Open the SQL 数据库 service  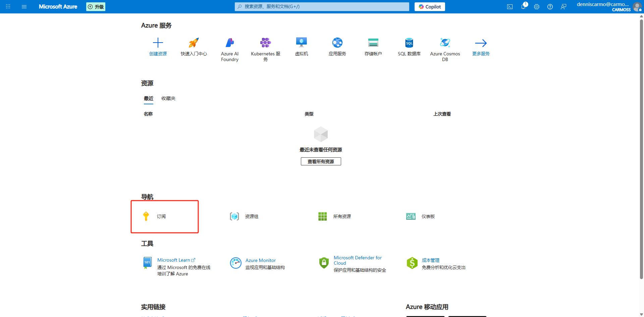point(409,43)
